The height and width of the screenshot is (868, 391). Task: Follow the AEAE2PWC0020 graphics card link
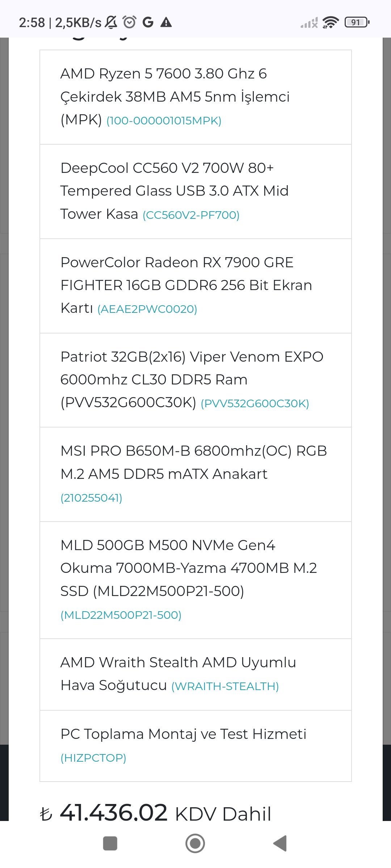[x=147, y=309]
